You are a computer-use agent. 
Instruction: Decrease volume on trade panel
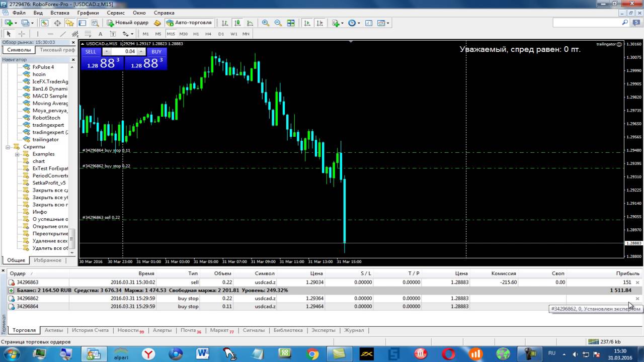tap(106, 52)
